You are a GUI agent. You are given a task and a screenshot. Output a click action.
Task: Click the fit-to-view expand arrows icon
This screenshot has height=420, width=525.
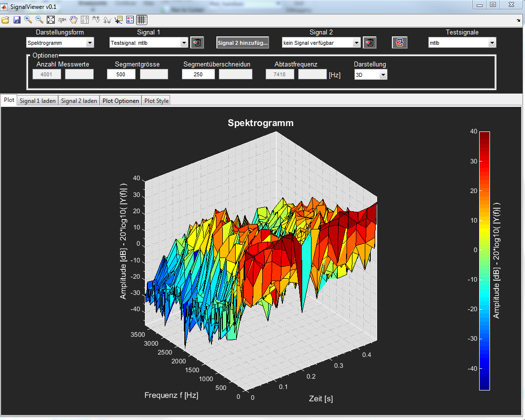pyautogui.click(x=51, y=20)
